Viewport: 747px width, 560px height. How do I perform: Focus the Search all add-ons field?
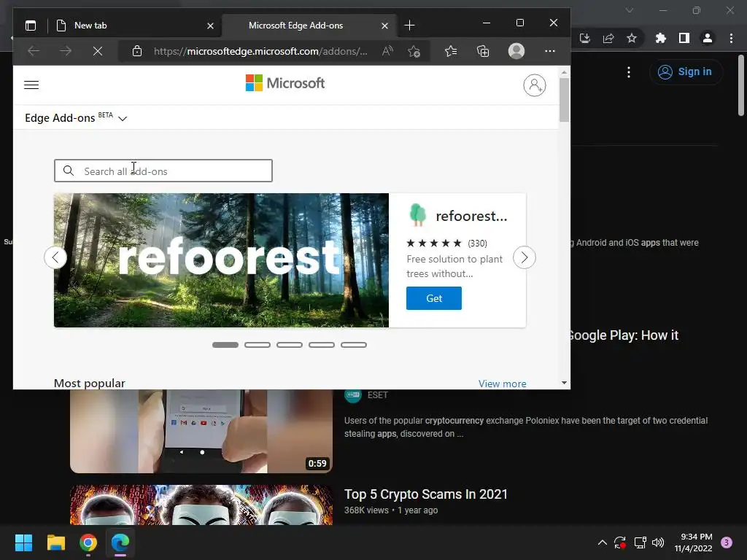tap(163, 171)
